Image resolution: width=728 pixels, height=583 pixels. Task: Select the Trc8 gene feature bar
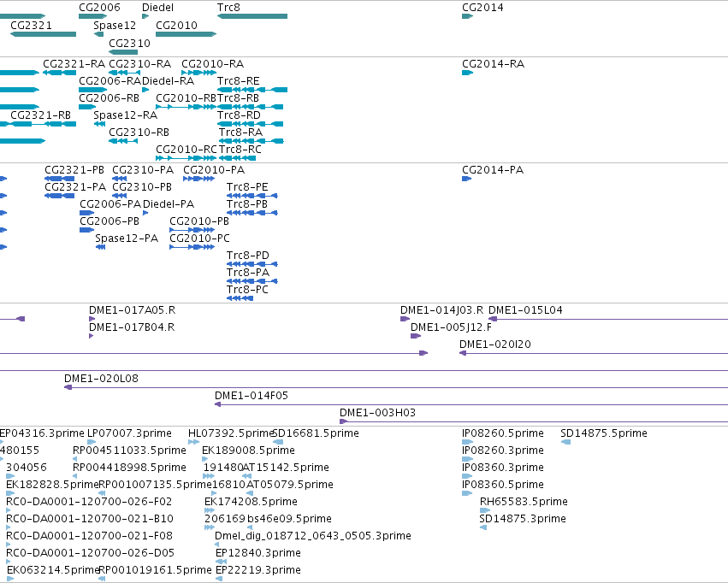click(x=252, y=16)
